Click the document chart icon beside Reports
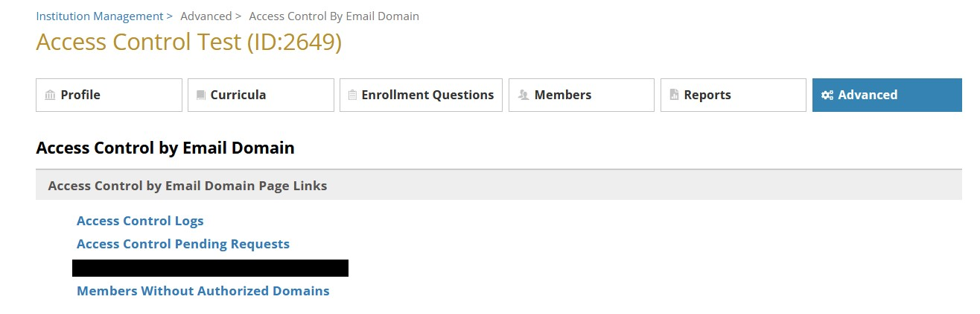Viewport: 980px width, 314px height. [x=674, y=95]
